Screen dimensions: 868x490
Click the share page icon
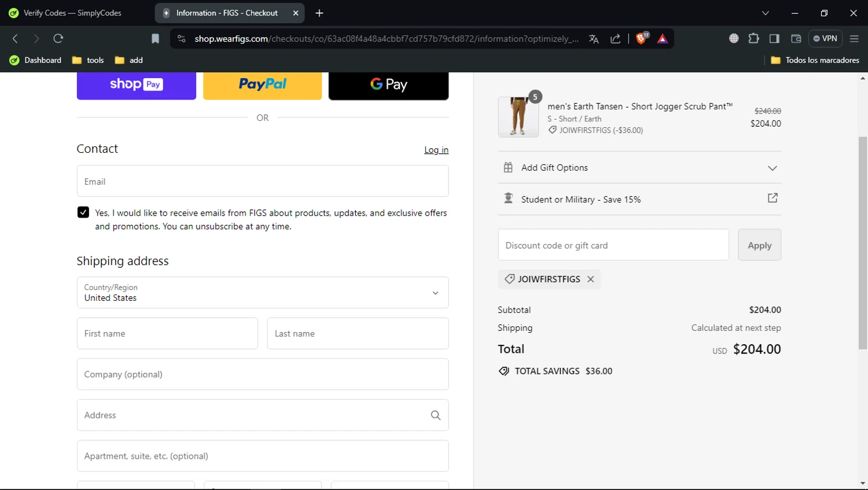616,39
